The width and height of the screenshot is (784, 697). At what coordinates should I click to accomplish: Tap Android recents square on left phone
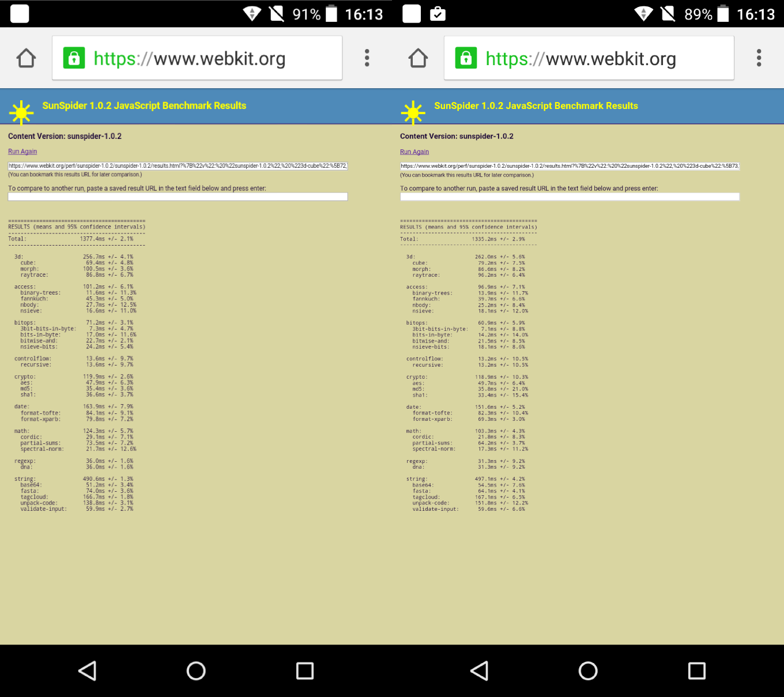click(x=305, y=670)
